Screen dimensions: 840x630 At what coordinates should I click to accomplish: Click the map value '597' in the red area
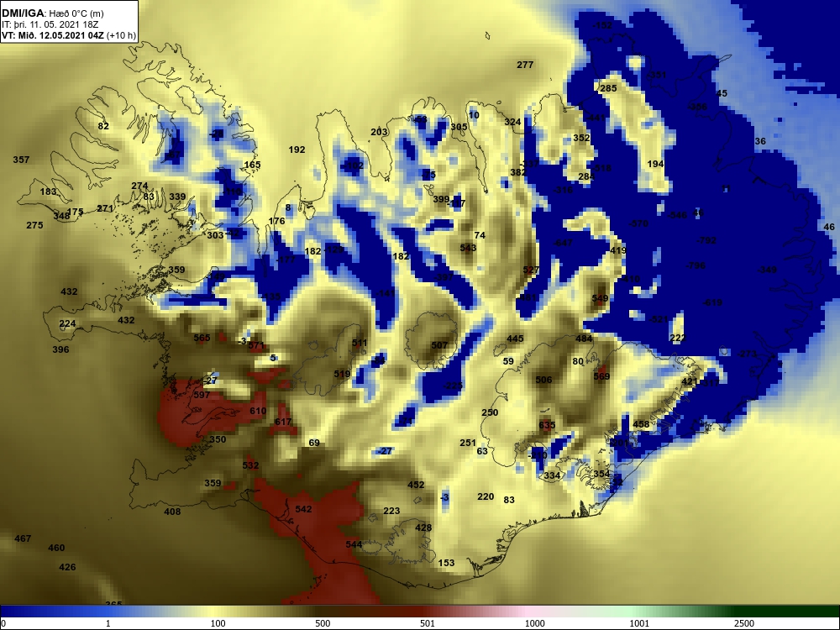(x=202, y=395)
